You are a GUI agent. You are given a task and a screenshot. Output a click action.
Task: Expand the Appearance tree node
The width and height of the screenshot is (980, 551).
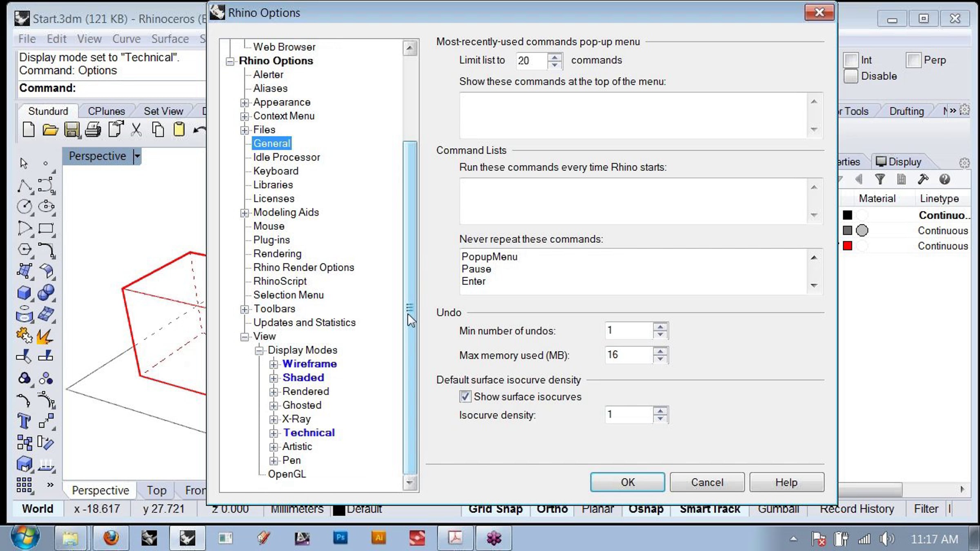click(x=244, y=102)
